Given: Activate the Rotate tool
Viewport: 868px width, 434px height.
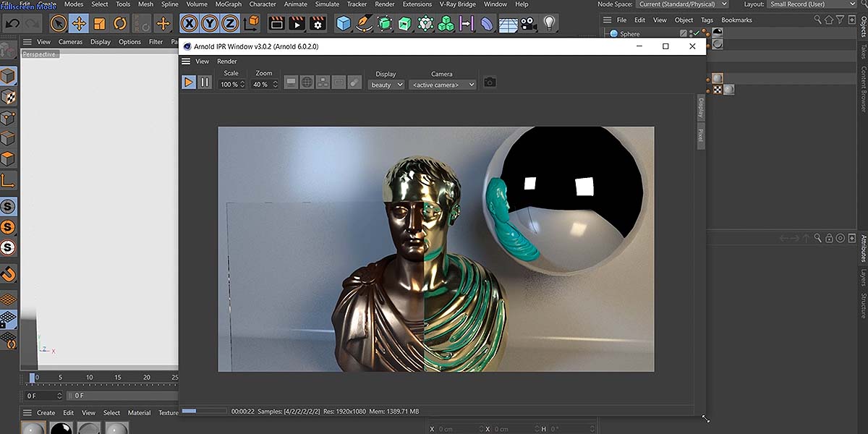Looking at the screenshot, I should pyautogui.click(x=120, y=24).
